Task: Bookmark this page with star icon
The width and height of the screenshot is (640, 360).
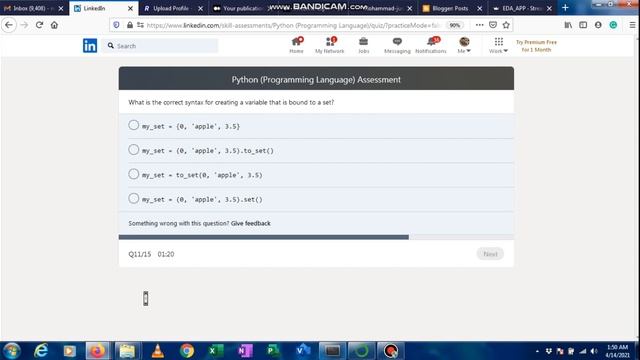Action: pyautogui.click(x=506, y=25)
